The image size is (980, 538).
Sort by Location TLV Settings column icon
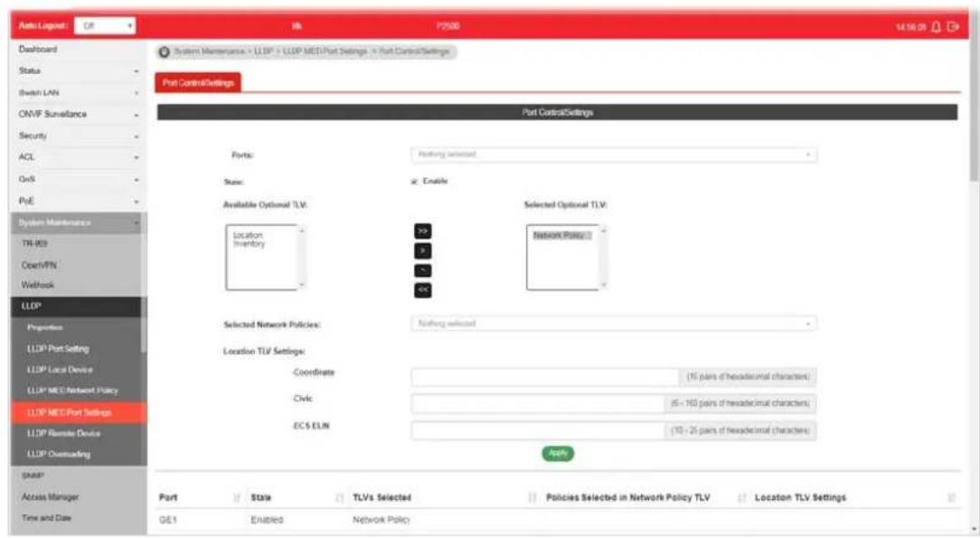point(951,498)
